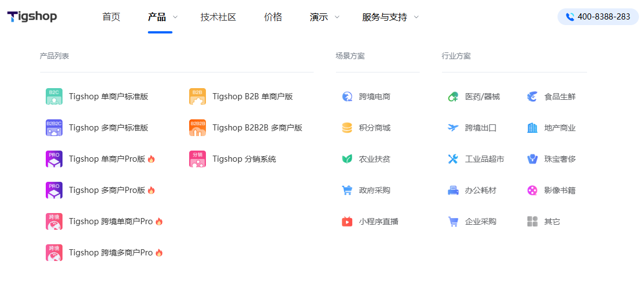The height and width of the screenshot is (290, 644).
Task: Open the 技术社区 nav item
Action: click(219, 17)
